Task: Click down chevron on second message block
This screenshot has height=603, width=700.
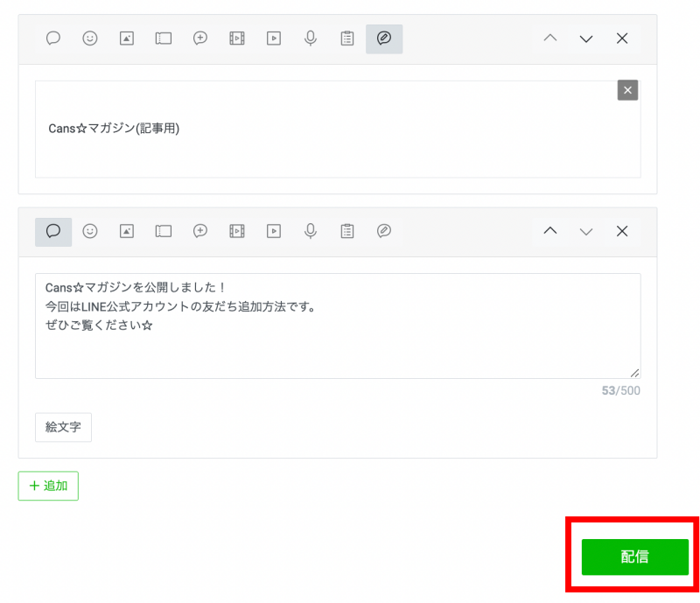Action: point(586,231)
